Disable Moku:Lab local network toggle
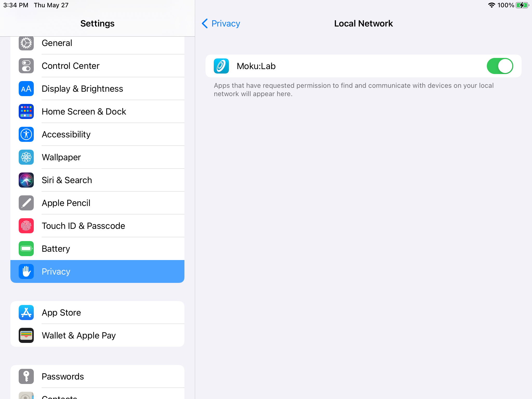 500,66
